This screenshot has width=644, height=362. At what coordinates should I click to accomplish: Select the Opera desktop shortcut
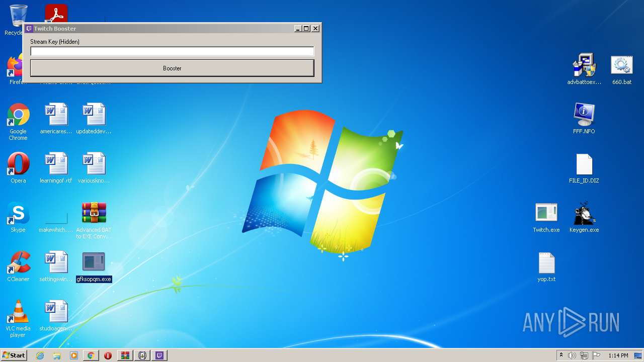(x=18, y=168)
